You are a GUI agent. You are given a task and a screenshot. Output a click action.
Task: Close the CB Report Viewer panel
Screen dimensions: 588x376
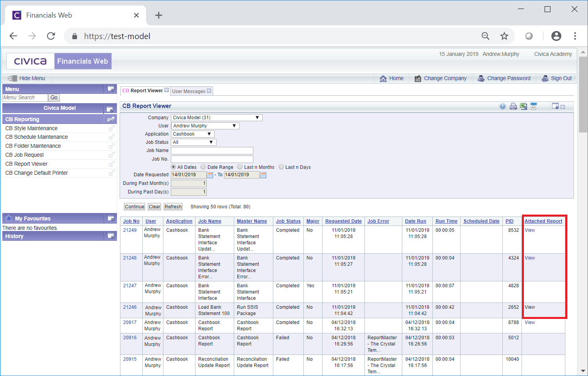click(563, 107)
